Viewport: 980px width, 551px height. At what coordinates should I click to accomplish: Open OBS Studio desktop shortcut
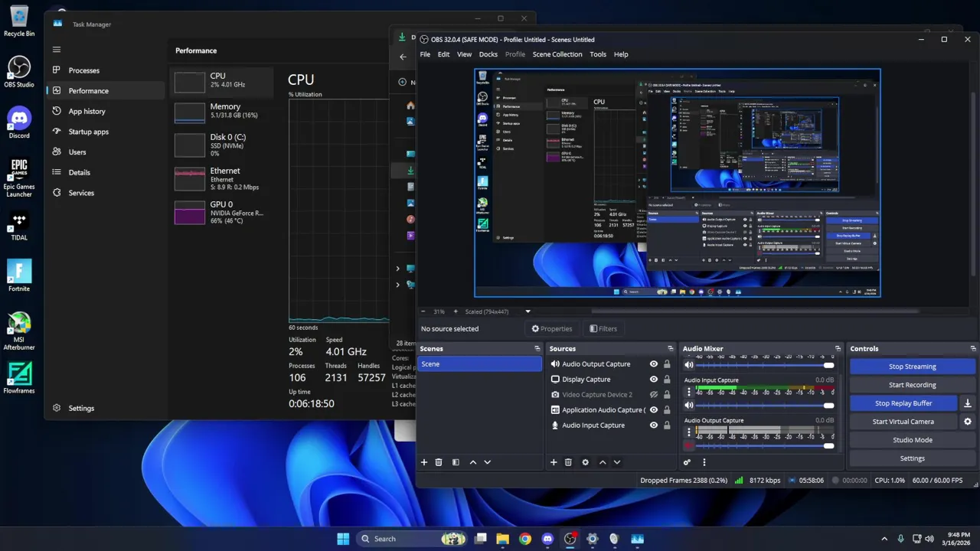click(19, 72)
